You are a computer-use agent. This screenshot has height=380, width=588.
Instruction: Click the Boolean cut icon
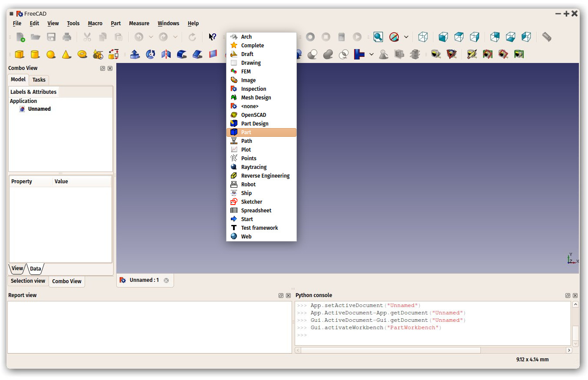pyautogui.click(x=312, y=54)
